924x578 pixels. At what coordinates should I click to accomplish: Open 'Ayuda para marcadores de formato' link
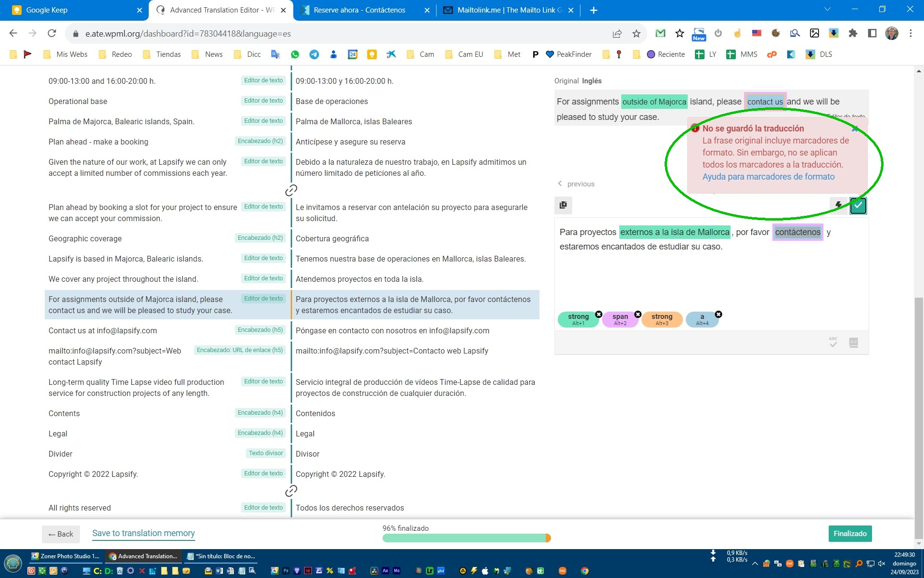pyautogui.click(x=769, y=177)
